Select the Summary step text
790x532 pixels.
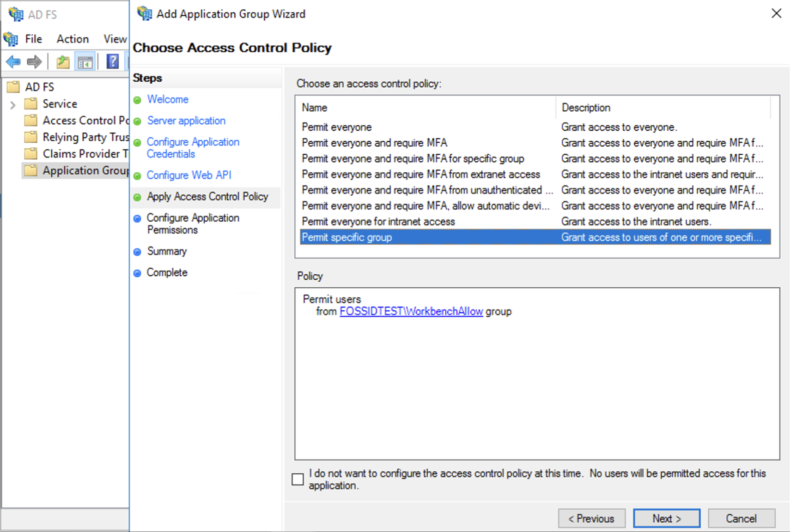(167, 251)
